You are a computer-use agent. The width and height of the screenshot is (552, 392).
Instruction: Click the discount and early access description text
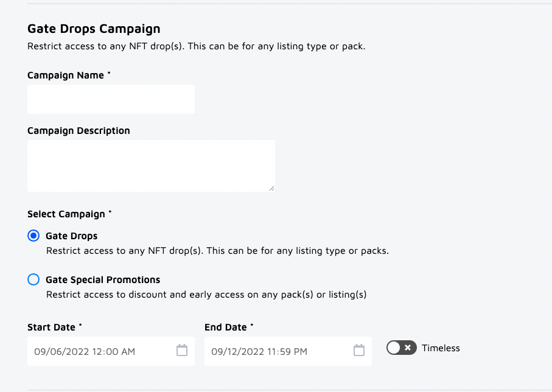point(206,295)
